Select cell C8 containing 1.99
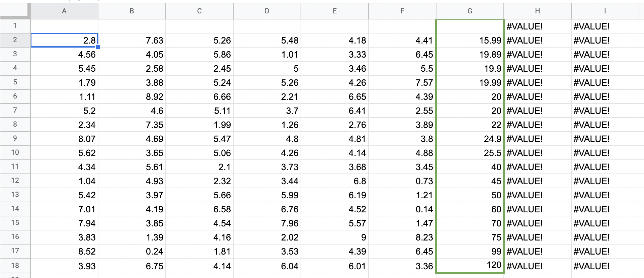This screenshot has height=278, width=644. tap(199, 125)
